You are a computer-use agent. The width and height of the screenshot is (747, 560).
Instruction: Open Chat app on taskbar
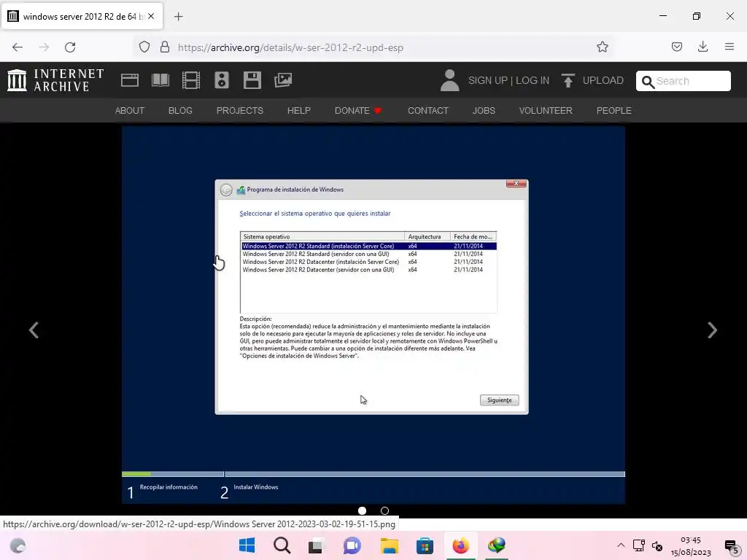pyautogui.click(x=352, y=545)
